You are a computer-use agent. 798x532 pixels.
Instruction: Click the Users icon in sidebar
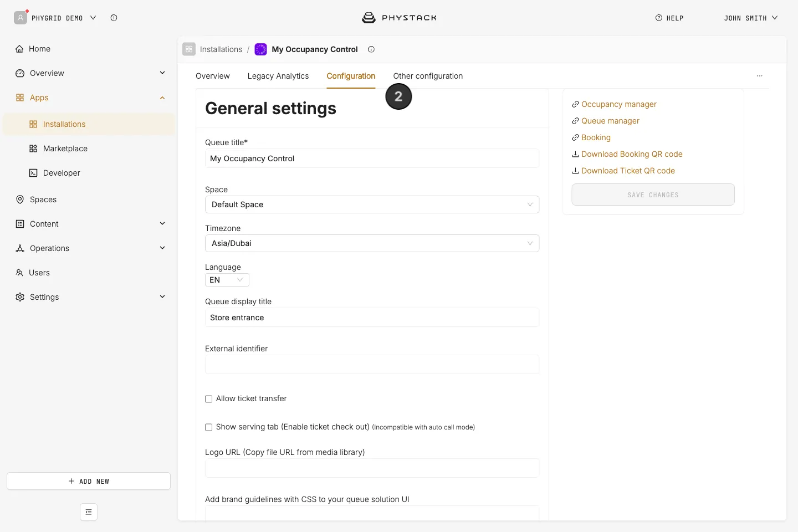pos(19,273)
